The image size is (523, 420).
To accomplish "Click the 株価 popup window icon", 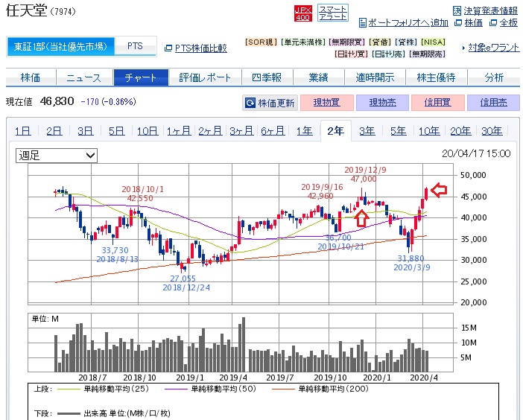I will (x=459, y=22).
